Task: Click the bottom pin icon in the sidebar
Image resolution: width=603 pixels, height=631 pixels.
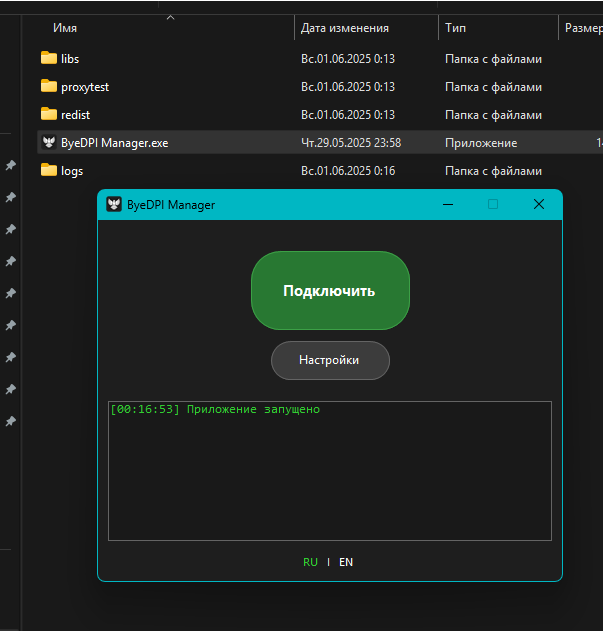Action: tap(10, 421)
